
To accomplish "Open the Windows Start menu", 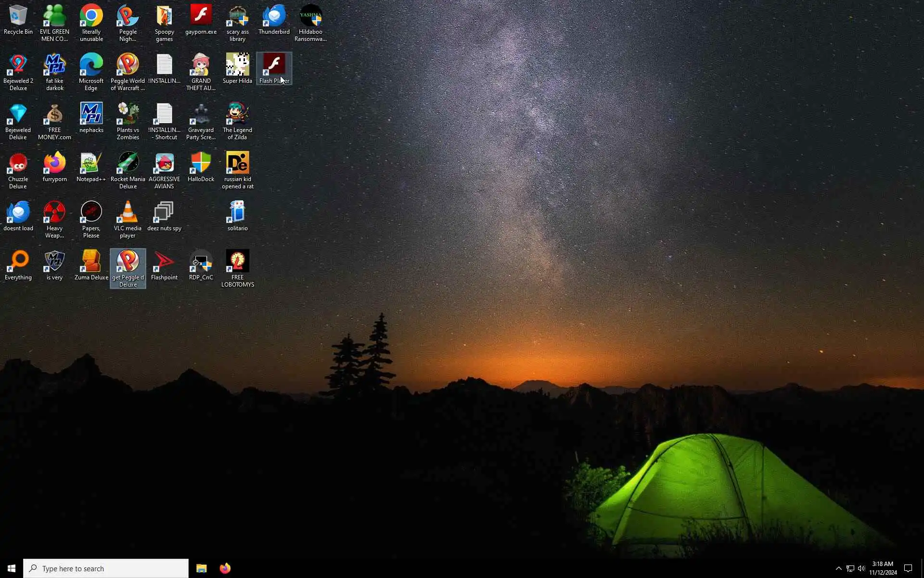I will point(12,568).
